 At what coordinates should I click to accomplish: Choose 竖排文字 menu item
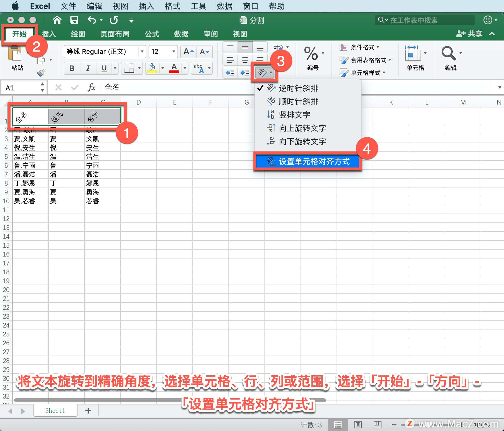tap(308, 115)
